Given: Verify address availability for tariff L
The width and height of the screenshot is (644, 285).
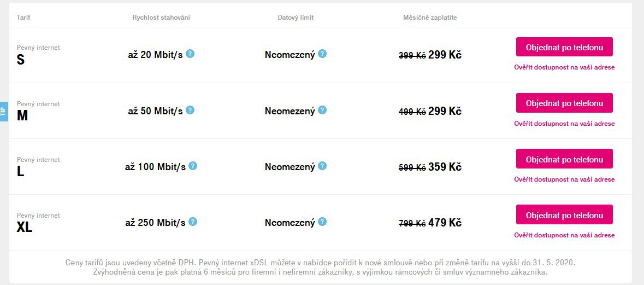Looking at the screenshot, I should tap(564, 179).
